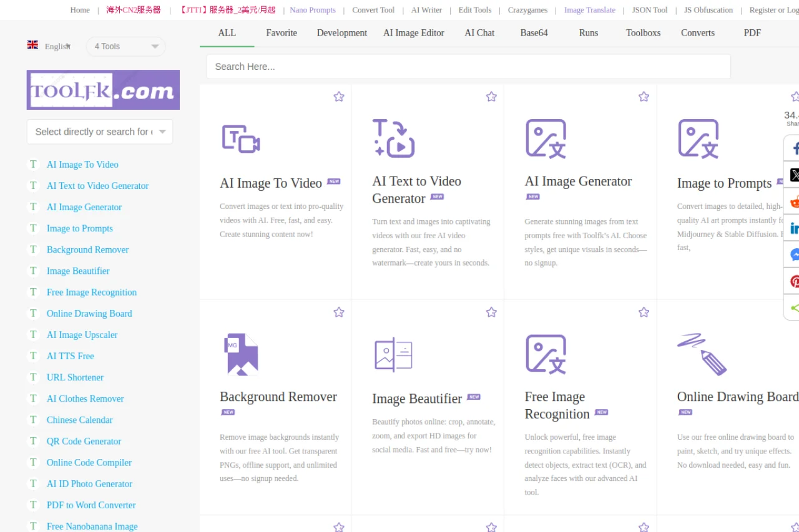This screenshot has height=532, width=799.
Task: Click the Search Here input field
Action: [x=469, y=67]
